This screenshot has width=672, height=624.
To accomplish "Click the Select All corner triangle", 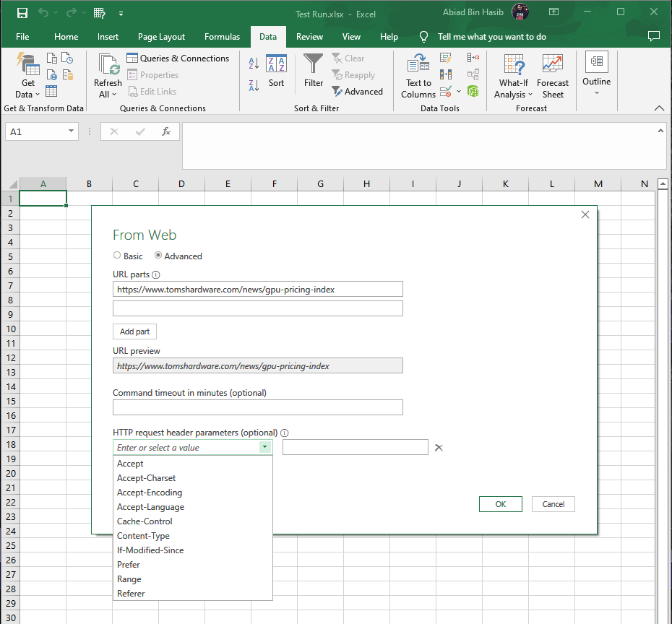I will coord(13,185).
